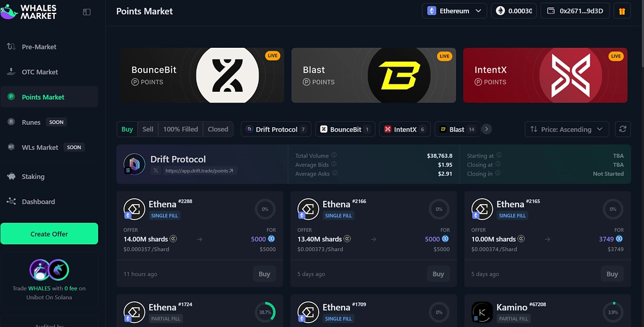Open Drift Protocol X profile icon
This screenshot has height=327, width=644.
pyautogui.click(x=156, y=171)
